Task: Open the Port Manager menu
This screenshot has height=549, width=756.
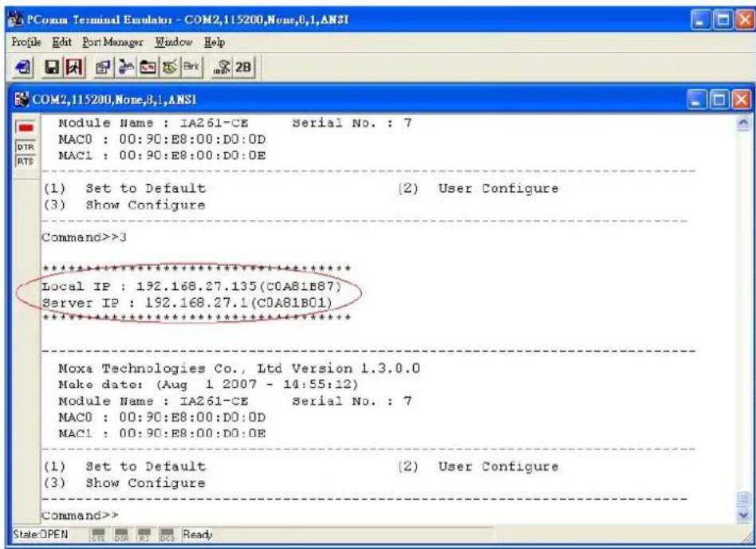Action: 112,42
